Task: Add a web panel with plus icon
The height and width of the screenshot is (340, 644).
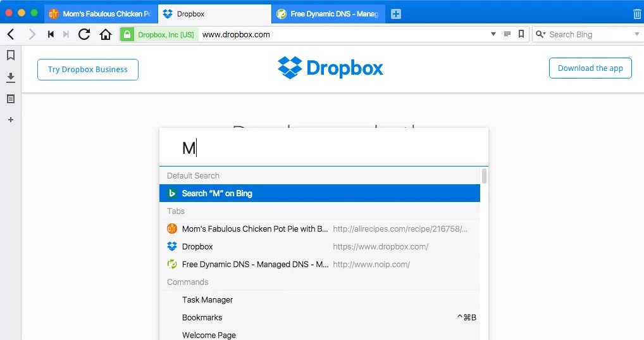Action: [x=11, y=120]
